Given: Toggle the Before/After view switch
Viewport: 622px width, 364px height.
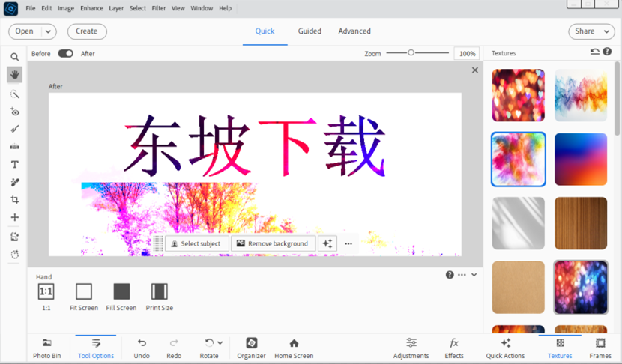Looking at the screenshot, I should tap(65, 53).
